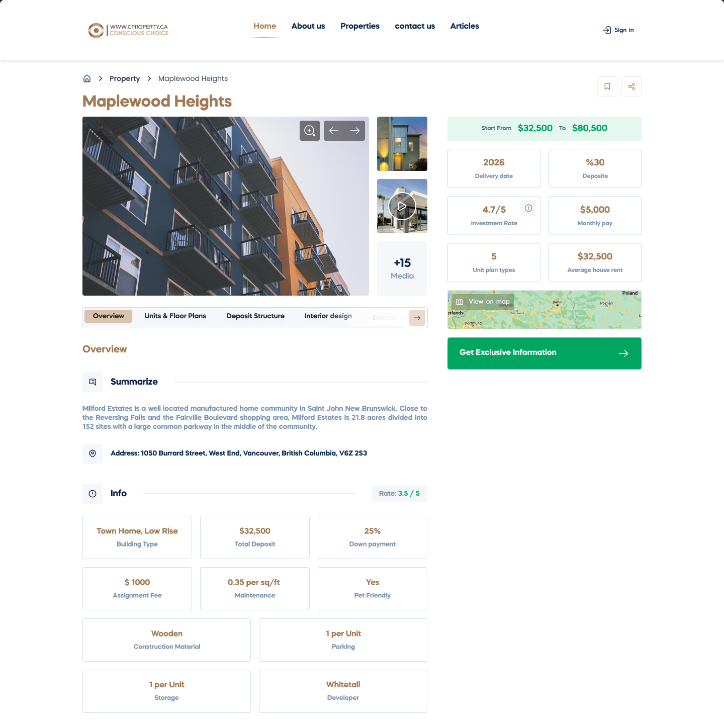Click the 2026 Delivery date card

[x=494, y=168]
